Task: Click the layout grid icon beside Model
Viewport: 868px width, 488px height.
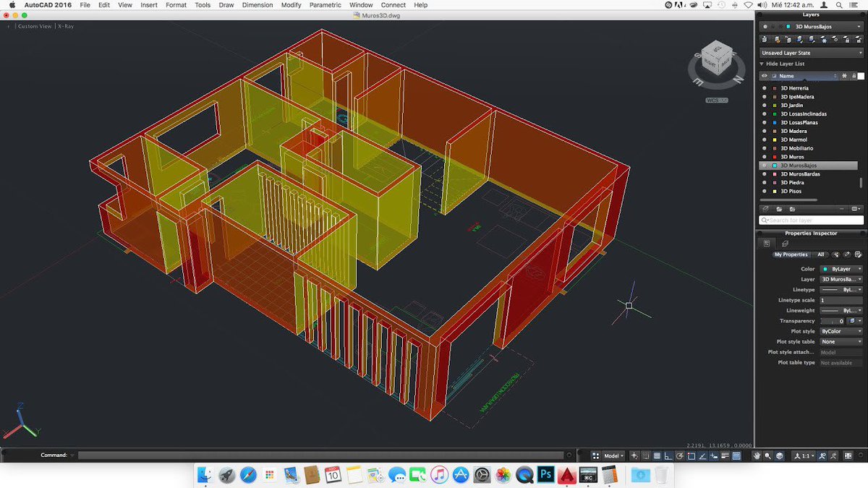Action: point(595,455)
